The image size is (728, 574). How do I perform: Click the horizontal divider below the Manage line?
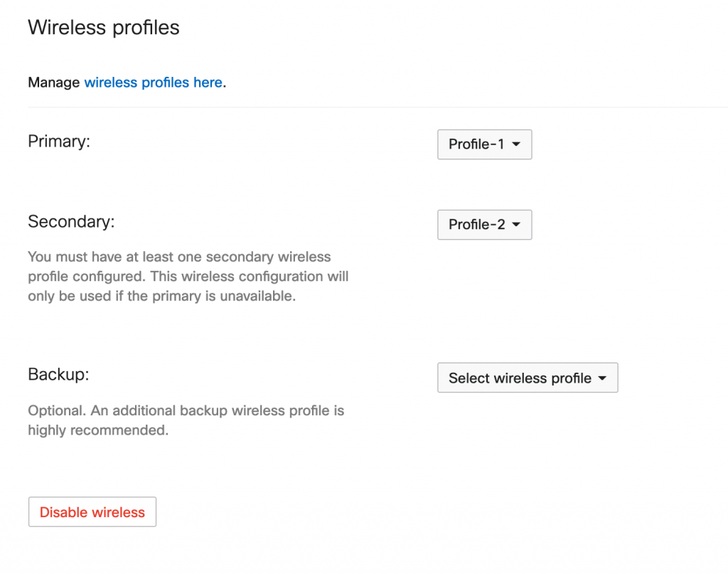377,107
